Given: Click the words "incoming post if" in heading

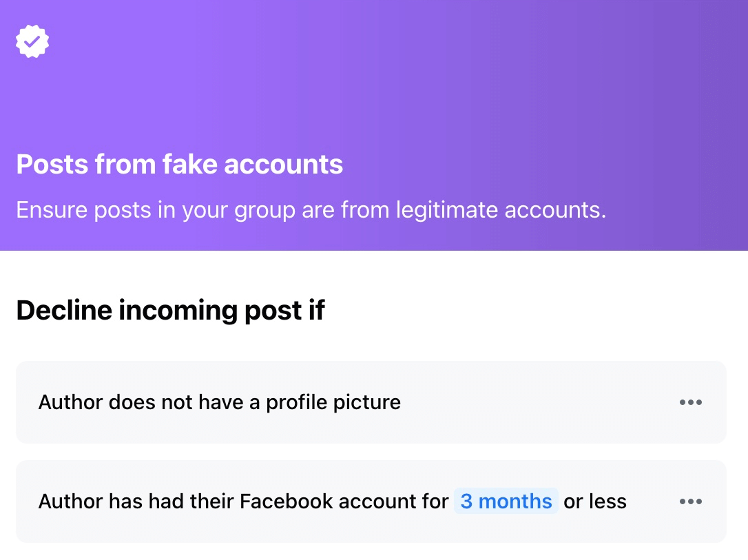Looking at the screenshot, I should [x=222, y=311].
